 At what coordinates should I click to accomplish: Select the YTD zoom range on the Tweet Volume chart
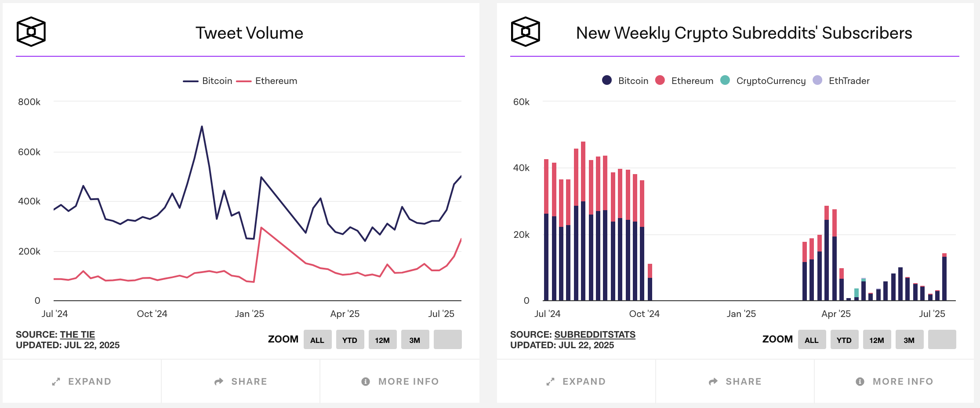tap(349, 339)
